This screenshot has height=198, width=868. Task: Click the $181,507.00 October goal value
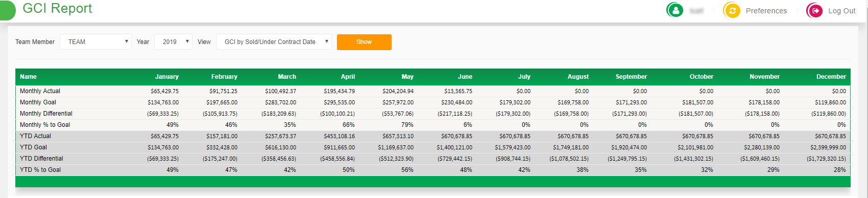(x=697, y=102)
